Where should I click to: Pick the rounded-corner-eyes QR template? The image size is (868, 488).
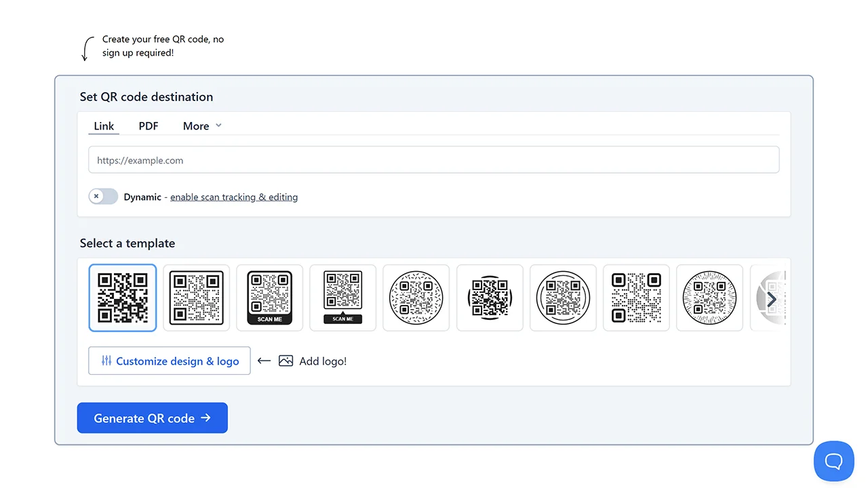coord(636,298)
